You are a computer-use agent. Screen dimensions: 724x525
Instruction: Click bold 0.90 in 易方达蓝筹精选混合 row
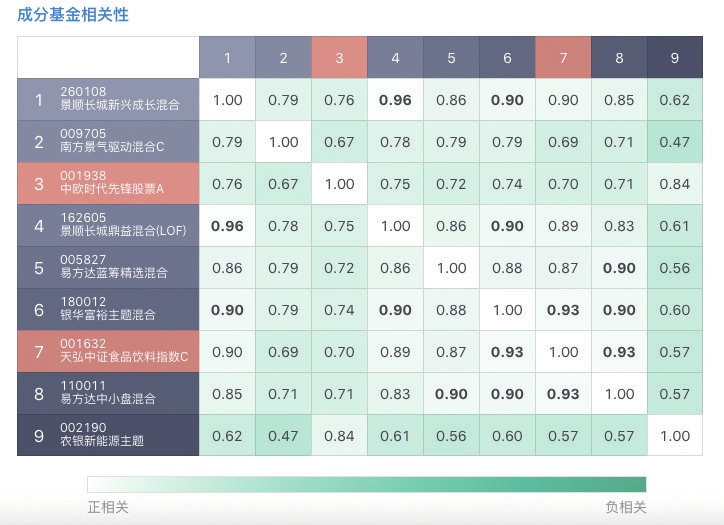619,268
